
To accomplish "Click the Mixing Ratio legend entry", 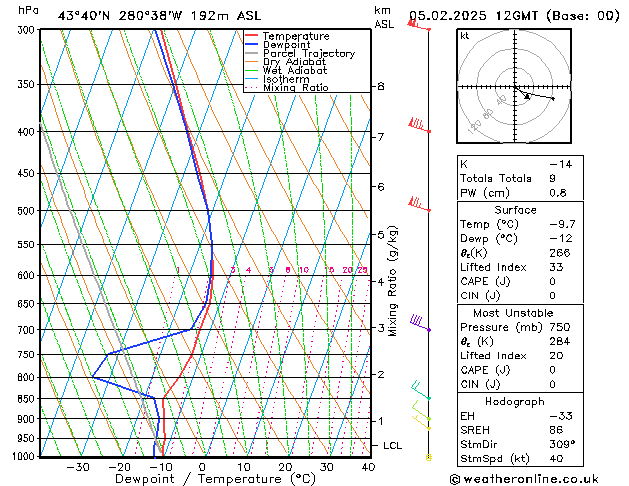I will (x=287, y=87).
